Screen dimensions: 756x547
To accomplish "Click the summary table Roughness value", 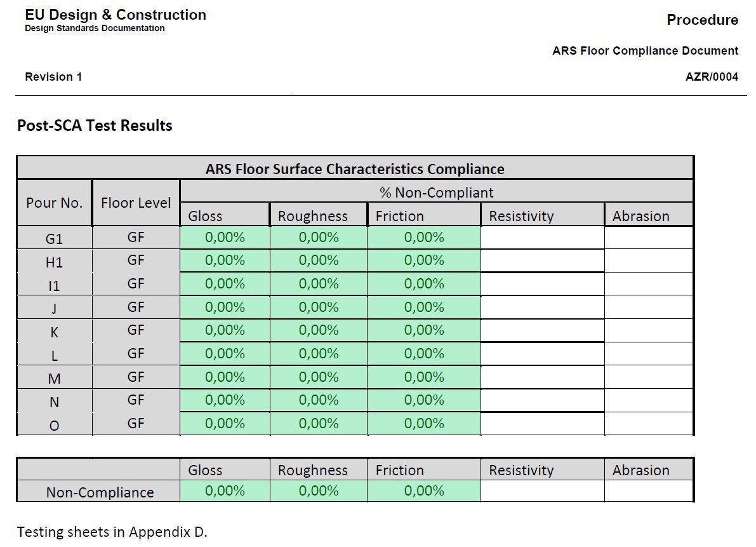I will (x=318, y=491).
